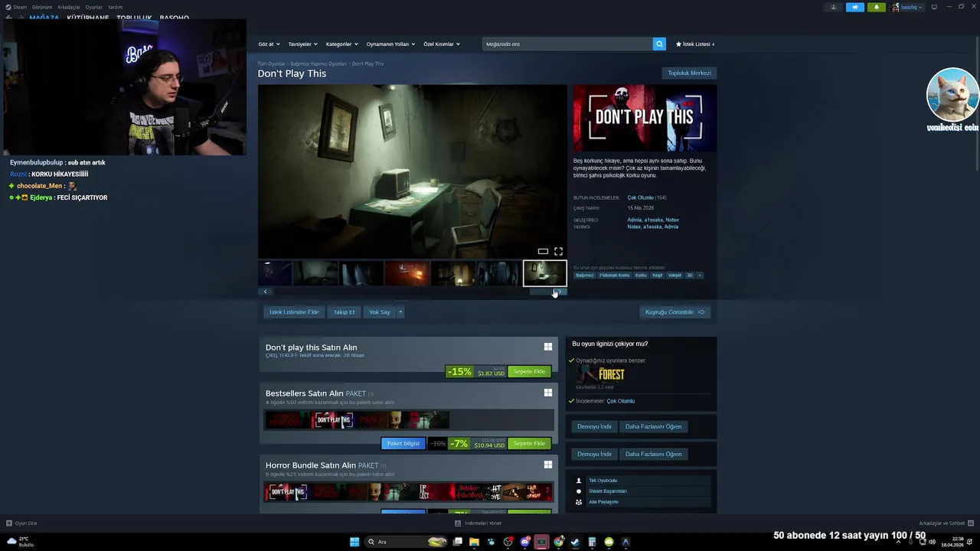Open Windows Start menu
This screenshot has width=980, height=551.
click(354, 542)
